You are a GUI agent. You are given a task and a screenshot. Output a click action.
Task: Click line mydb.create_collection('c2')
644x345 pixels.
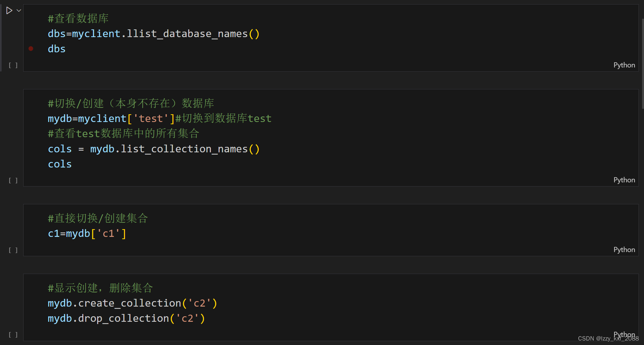click(133, 303)
